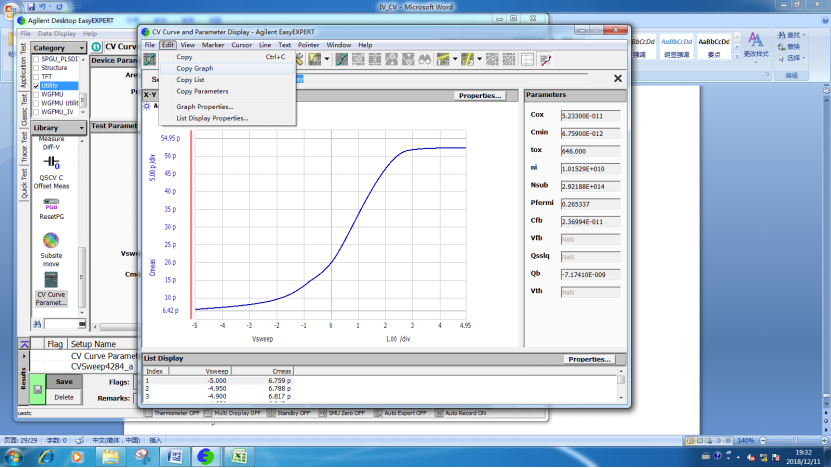The height and width of the screenshot is (468, 831).
Task: Toggle Auto Record ON in status bar
Action: [461, 413]
